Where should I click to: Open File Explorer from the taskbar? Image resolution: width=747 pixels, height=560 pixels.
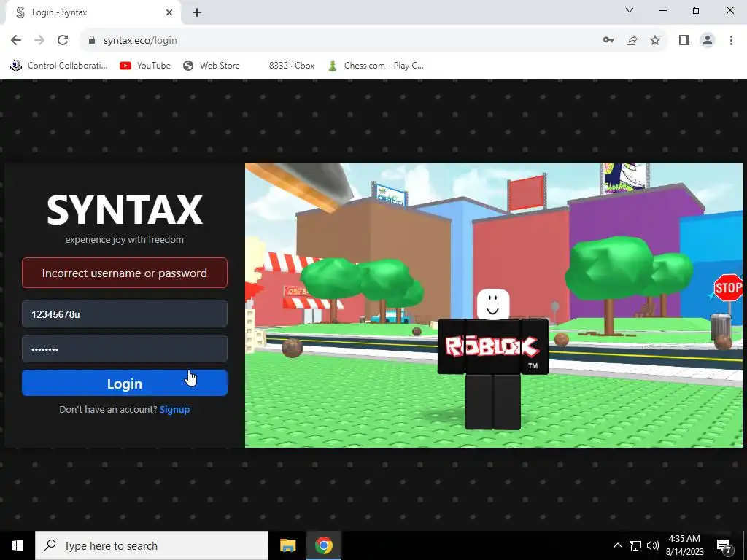click(x=287, y=545)
